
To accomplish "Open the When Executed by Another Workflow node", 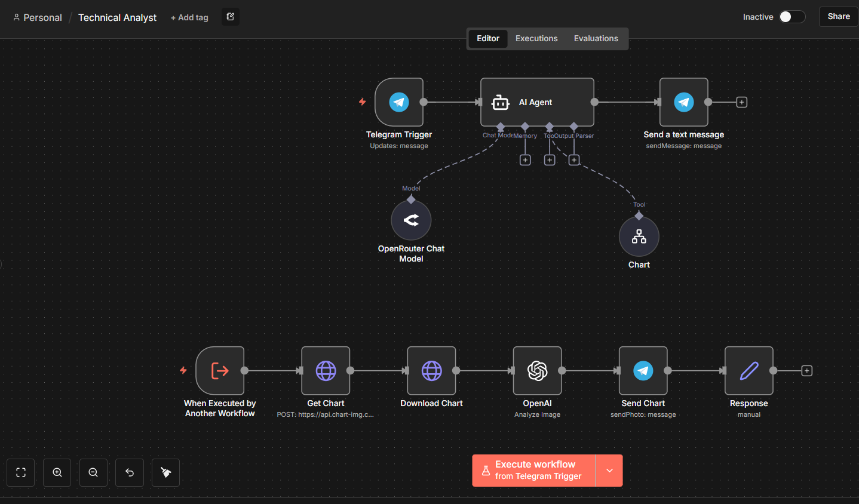I will [220, 370].
